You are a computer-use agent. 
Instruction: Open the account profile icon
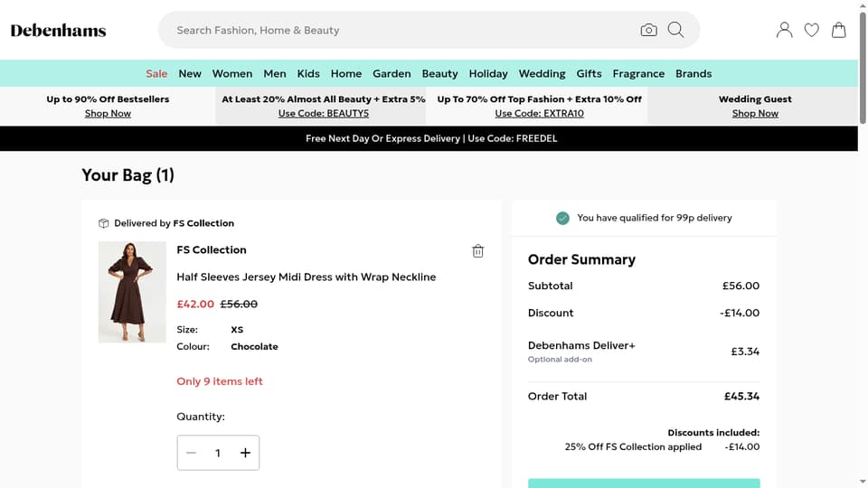pyautogui.click(x=785, y=30)
